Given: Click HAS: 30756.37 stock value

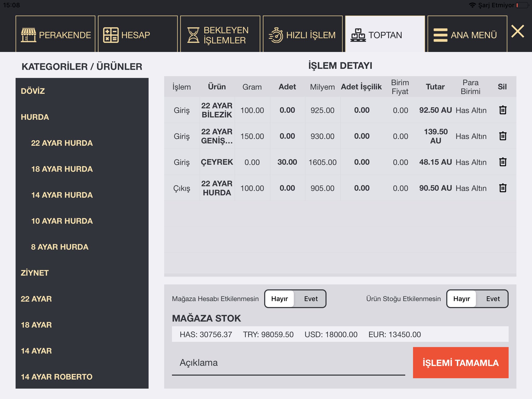Looking at the screenshot, I should [206, 334].
